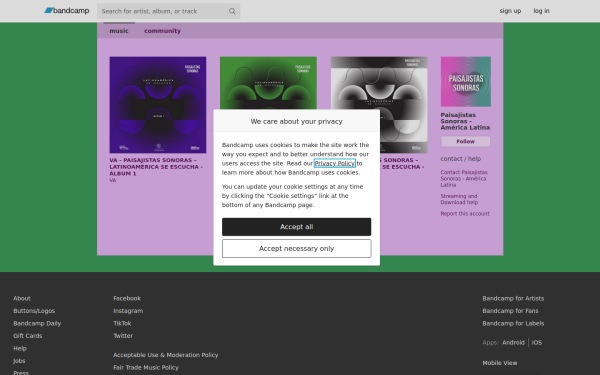600x375 pixels.
Task: Open the About footer link
Action: coord(22,298)
